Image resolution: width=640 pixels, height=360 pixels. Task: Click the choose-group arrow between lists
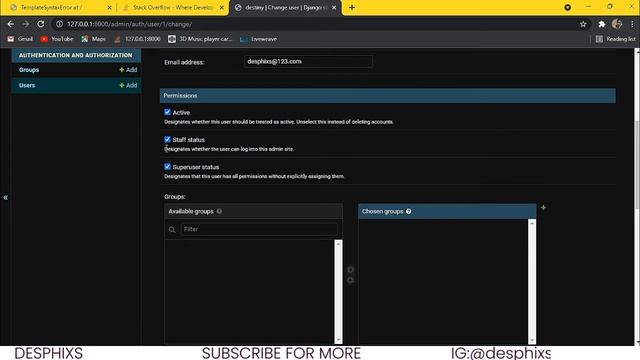pyautogui.click(x=350, y=270)
